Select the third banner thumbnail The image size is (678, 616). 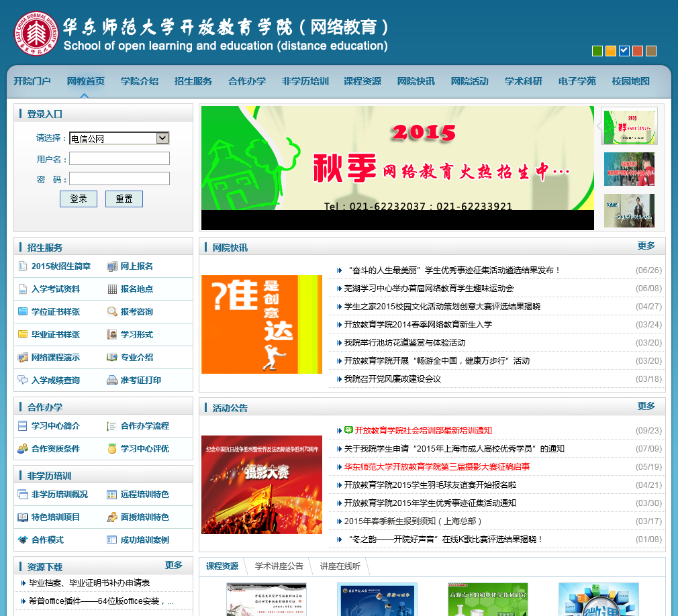[629, 211]
